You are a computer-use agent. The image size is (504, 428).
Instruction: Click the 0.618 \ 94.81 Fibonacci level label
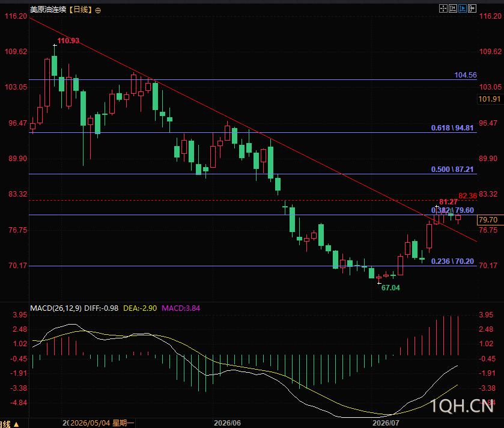click(x=452, y=127)
